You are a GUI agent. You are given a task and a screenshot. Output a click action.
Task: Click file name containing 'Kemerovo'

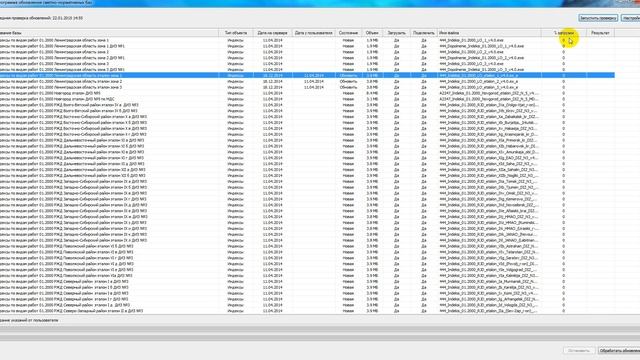pyautogui.click(x=489, y=199)
